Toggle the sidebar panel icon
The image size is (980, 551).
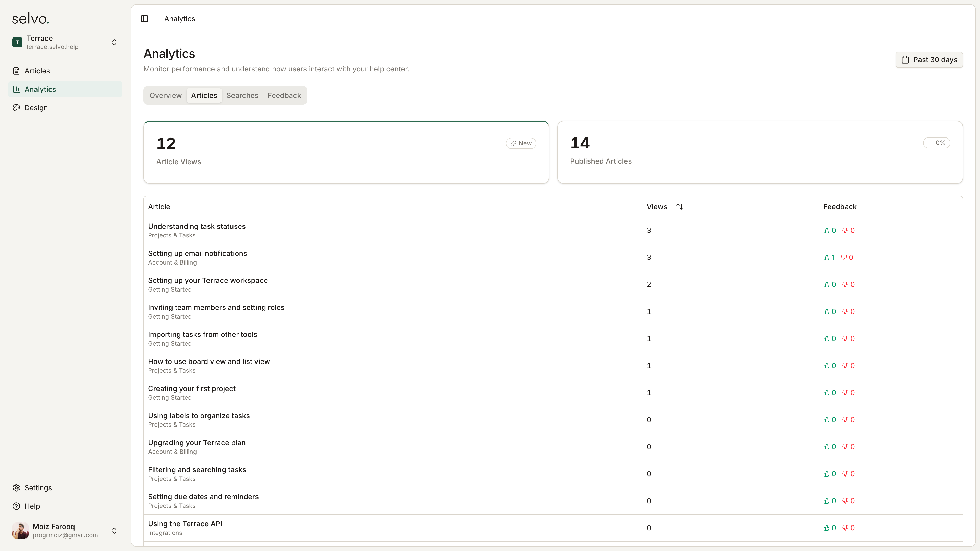[144, 19]
